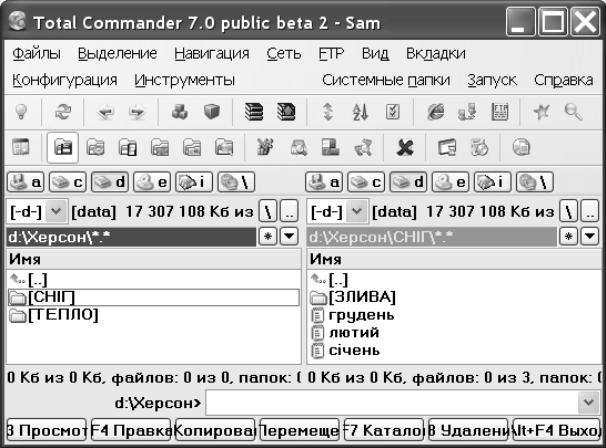Select the [ЗЛИВА] folder in right panel
The height and width of the screenshot is (448, 606).
coord(454,297)
